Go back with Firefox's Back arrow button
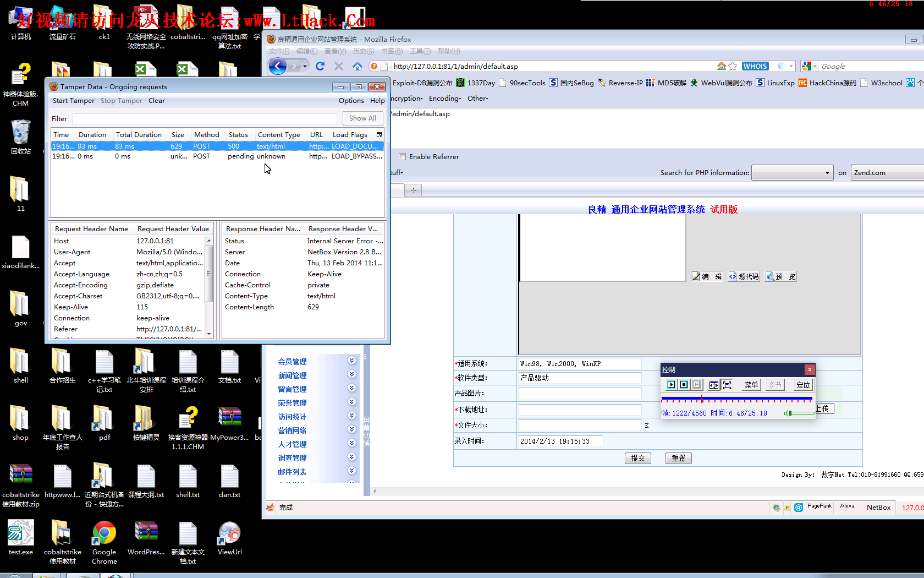Image resolution: width=924 pixels, height=578 pixels. coord(278,67)
